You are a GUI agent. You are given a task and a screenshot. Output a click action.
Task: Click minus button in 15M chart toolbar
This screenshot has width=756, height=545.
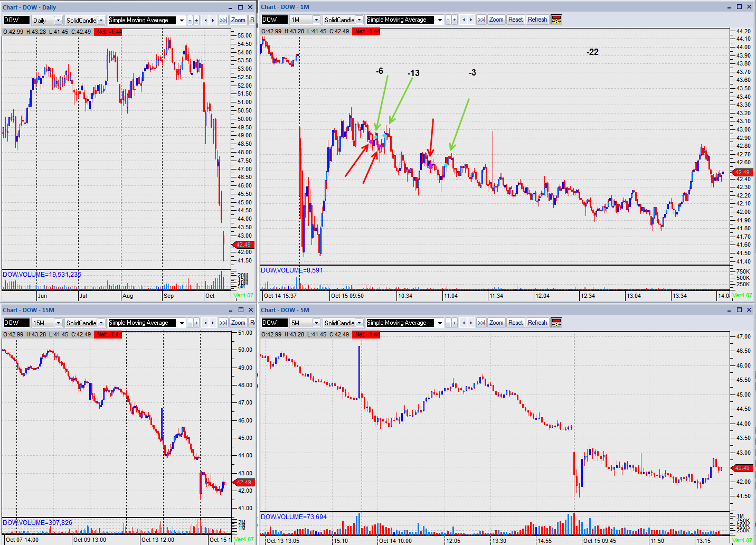click(190, 323)
